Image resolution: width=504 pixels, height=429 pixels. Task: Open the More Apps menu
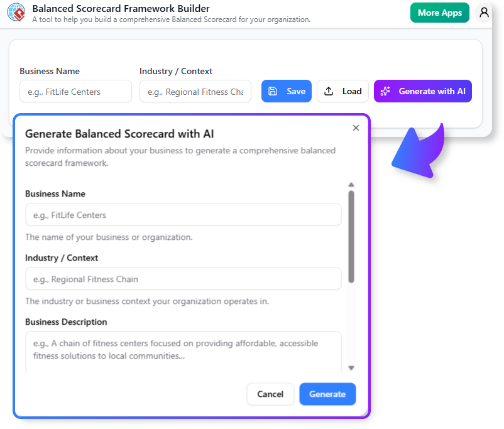[439, 13]
